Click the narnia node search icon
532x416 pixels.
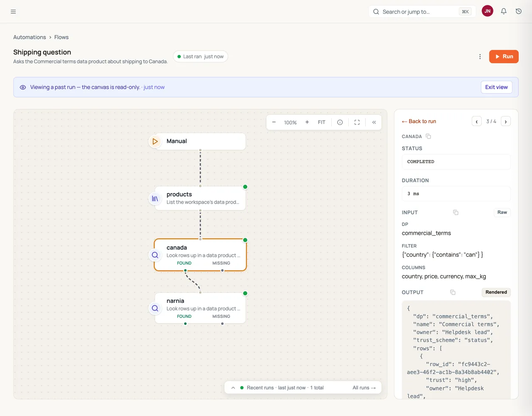pyautogui.click(x=155, y=308)
